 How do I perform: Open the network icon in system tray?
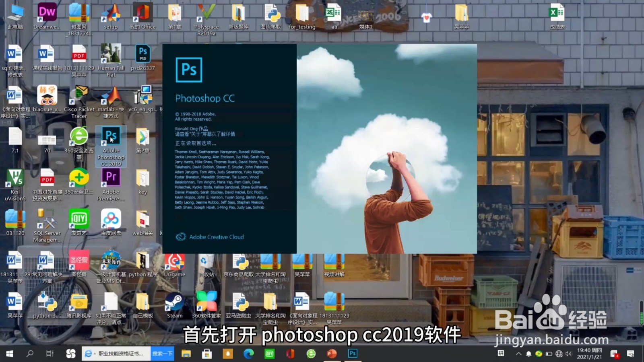[x=559, y=354]
